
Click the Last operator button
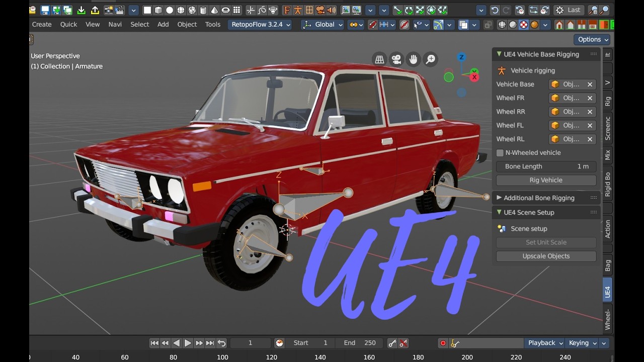569,10
